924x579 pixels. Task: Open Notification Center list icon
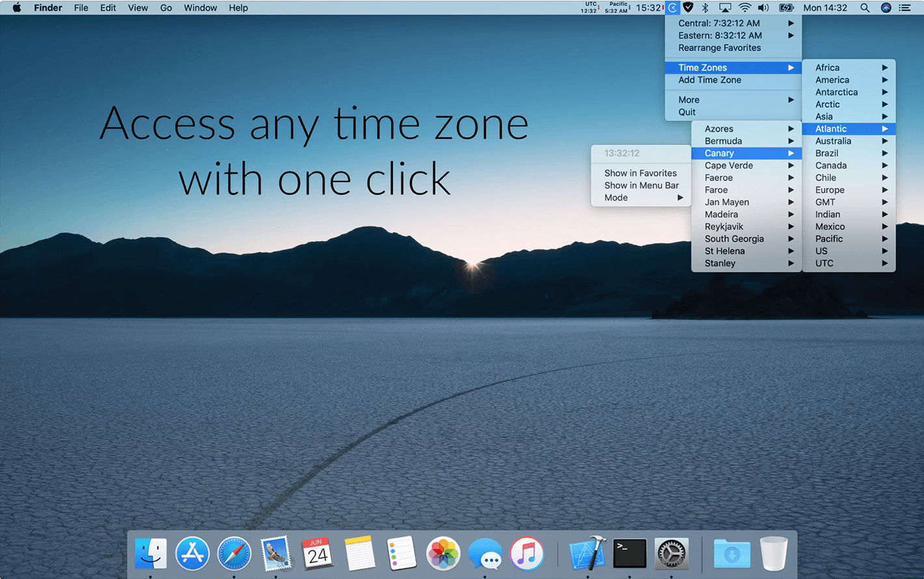tap(904, 8)
